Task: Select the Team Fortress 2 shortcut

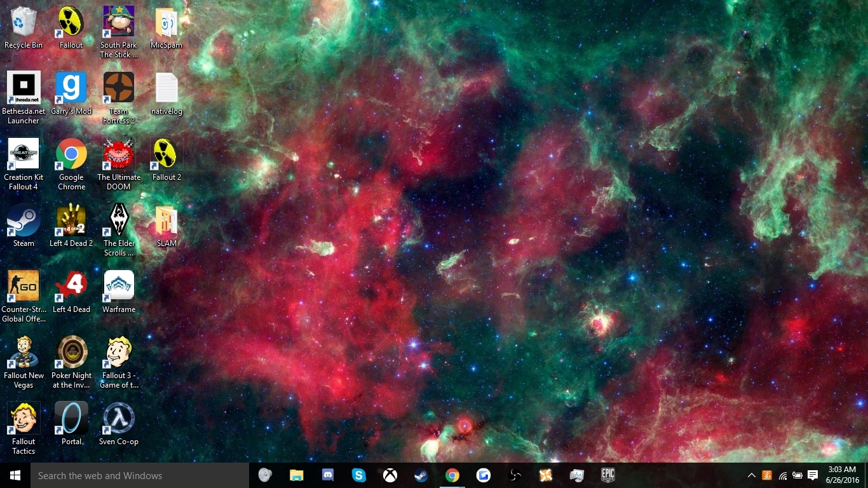Action: (119, 98)
